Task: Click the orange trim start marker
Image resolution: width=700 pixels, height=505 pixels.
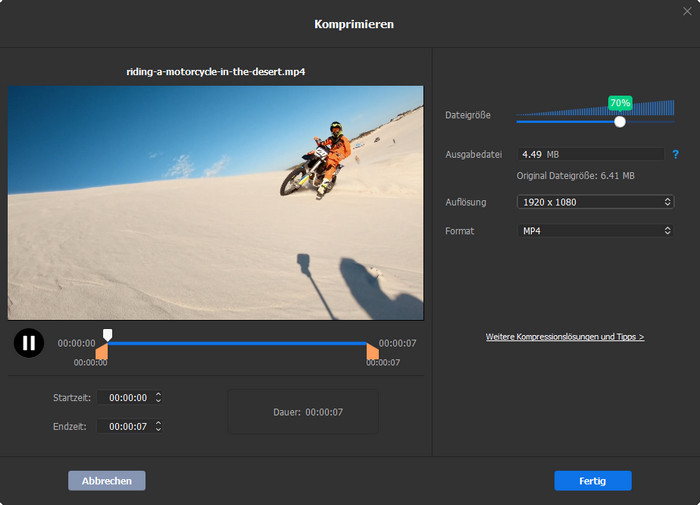Action: coord(102,351)
